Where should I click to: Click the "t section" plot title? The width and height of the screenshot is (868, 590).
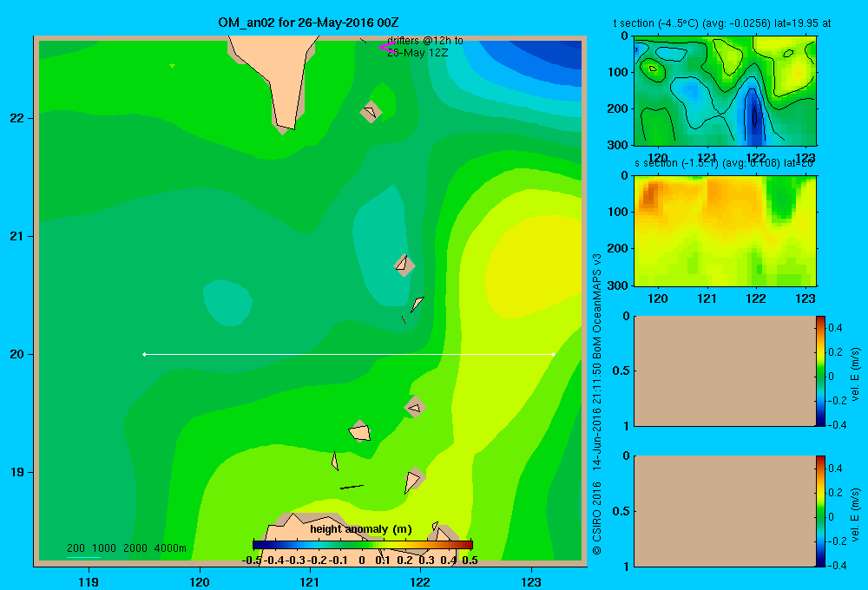(722, 23)
